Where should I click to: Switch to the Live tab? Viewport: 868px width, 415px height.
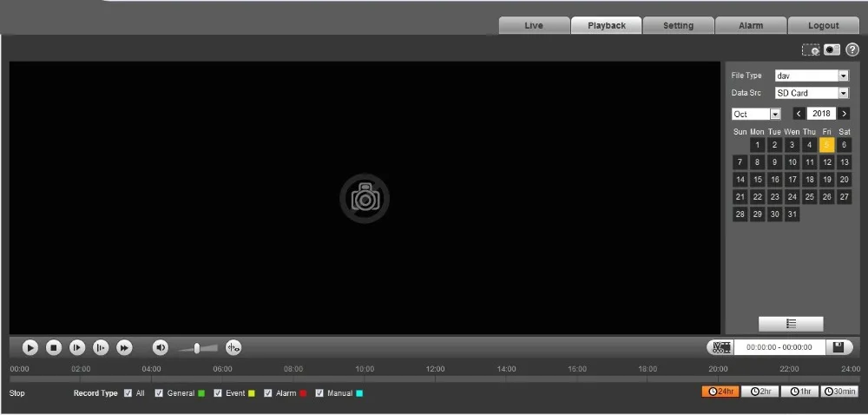[x=534, y=25]
